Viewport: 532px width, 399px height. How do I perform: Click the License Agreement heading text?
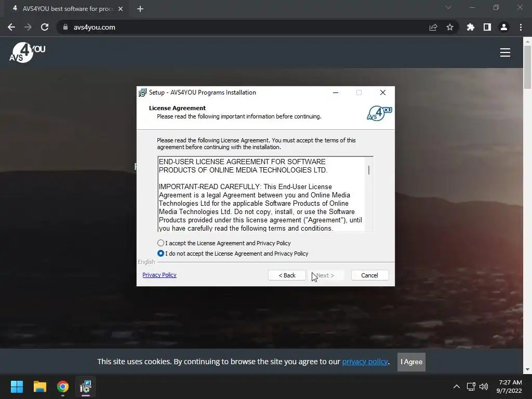(178, 108)
